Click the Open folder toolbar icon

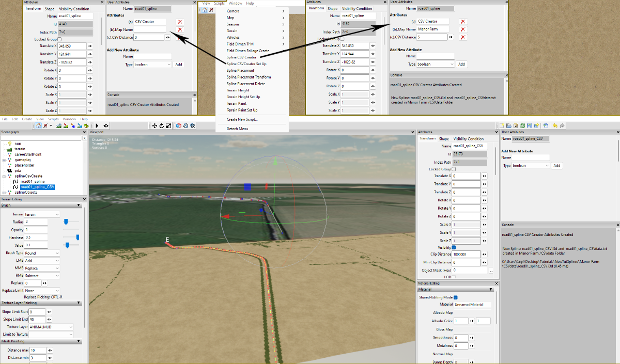pyautogui.click(x=509, y=125)
